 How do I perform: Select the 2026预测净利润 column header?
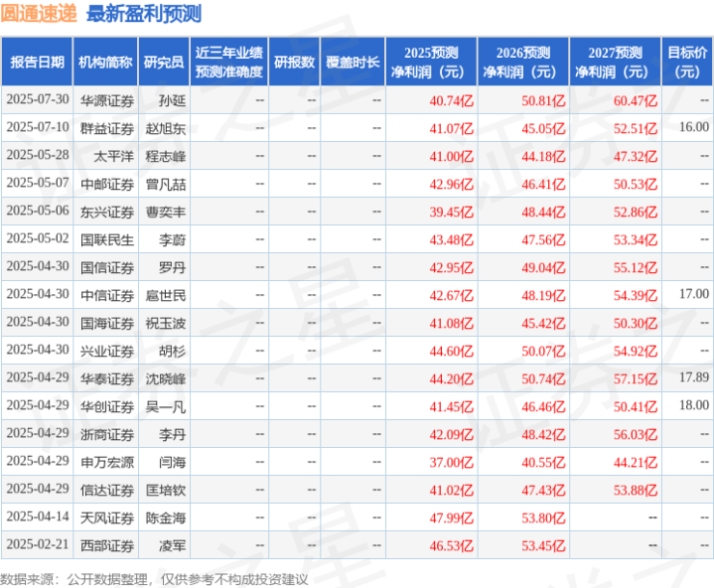click(x=523, y=62)
